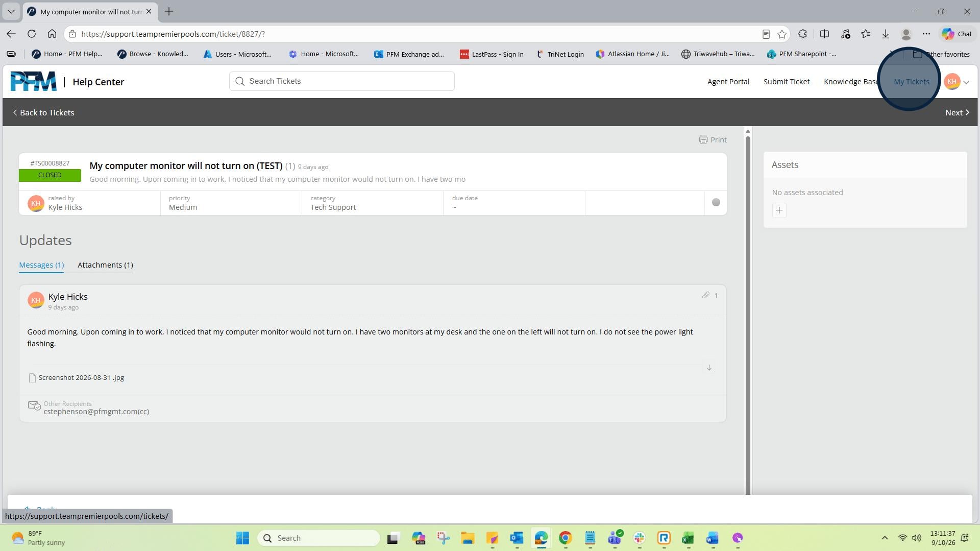
Task: Switch to the Attachments (1) tab
Action: pyautogui.click(x=105, y=265)
